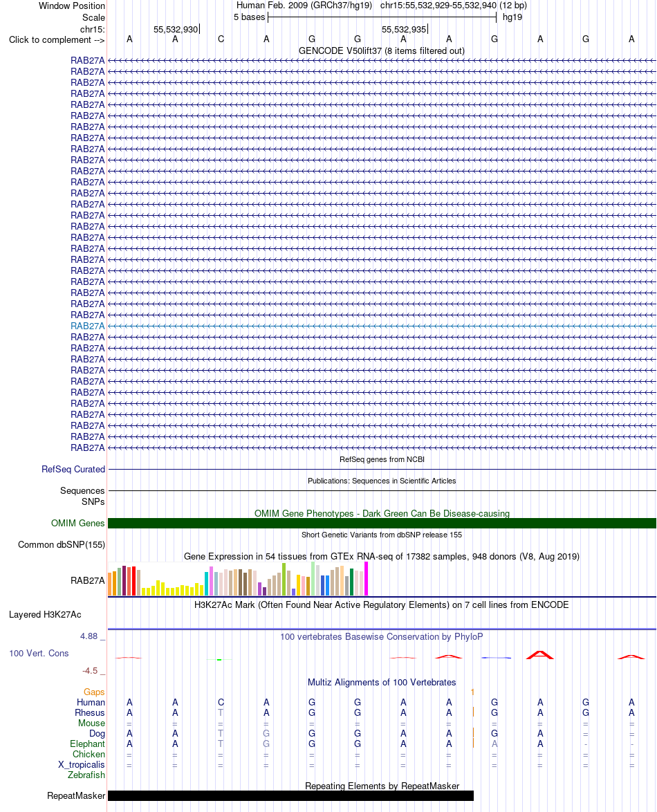Image resolution: width=657 pixels, height=812 pixels.
Task: Click the Common dbSNP(155) label
Action: coord(61,545)
